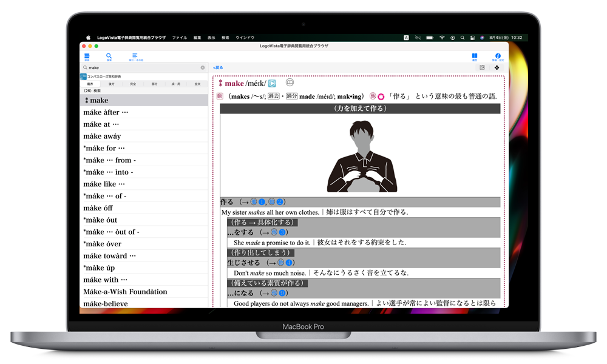
Task: Select the make ··· from - result
Action: click(x=144, y=160)
